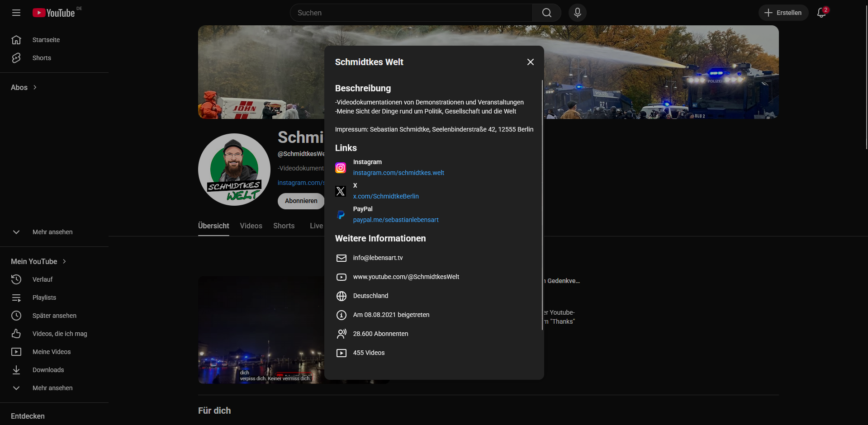Screen dimensions: 868x425
Task: Click the YouTube logo
Action: pos(54,13)
